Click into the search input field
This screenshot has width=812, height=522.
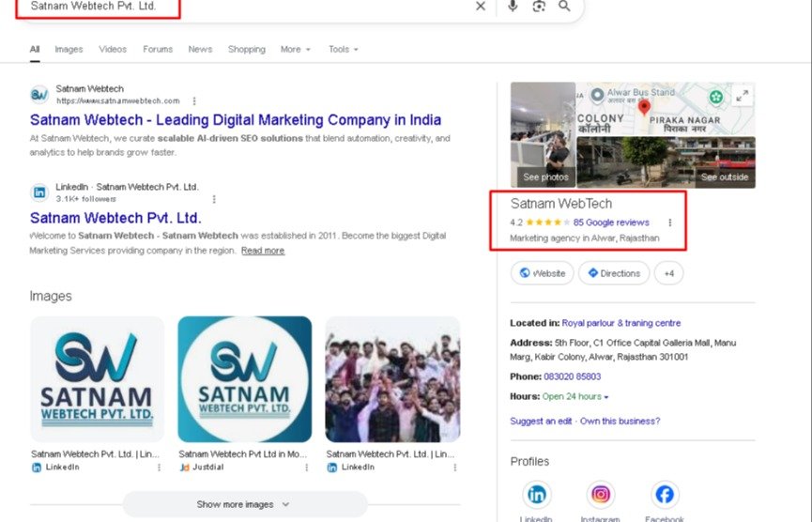click(x=249, y=7)
